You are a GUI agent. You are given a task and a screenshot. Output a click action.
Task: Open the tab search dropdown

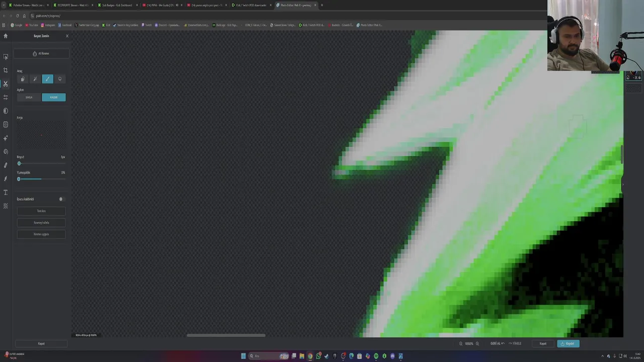[3, 5]
